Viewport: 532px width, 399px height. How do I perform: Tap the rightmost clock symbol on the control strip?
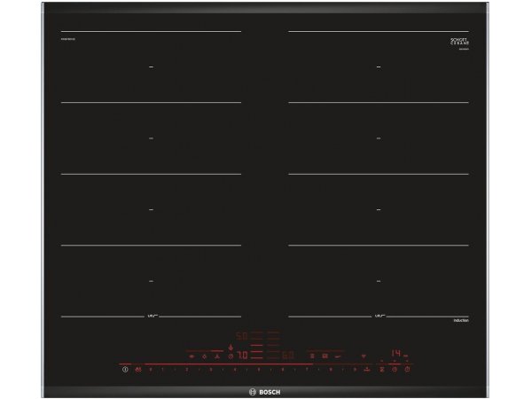tap(407, 369)
